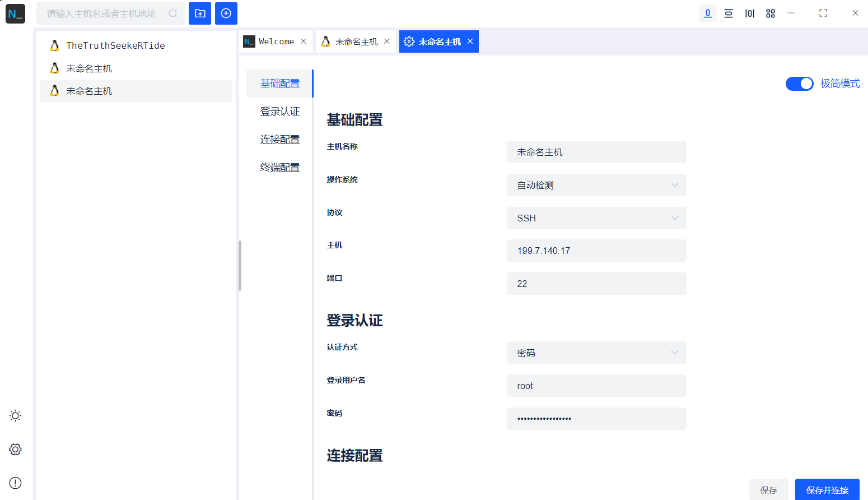The image size is (868, 500).
Task: Select 基础配置 section in side nav
Action: (280, 84)
